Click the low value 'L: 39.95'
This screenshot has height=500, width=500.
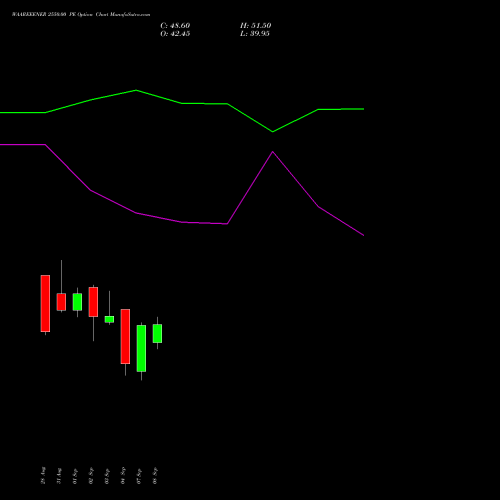pos(255,34)
